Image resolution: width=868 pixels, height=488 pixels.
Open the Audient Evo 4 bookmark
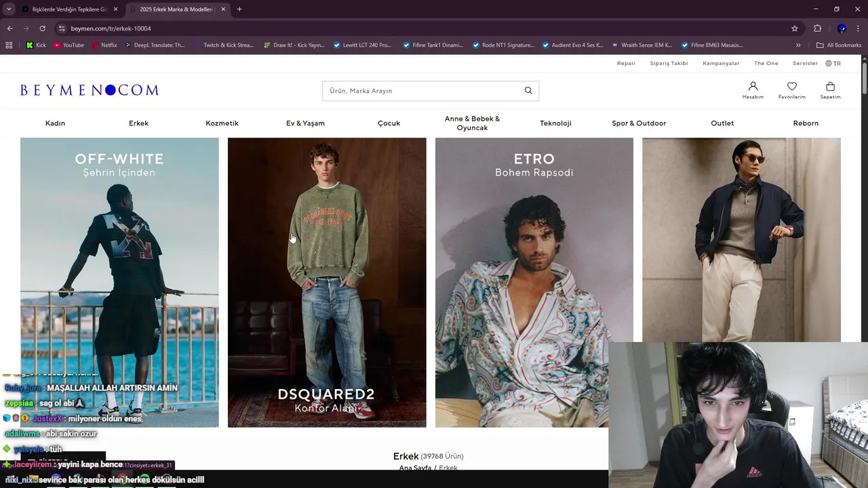click(x=572, y=45)
